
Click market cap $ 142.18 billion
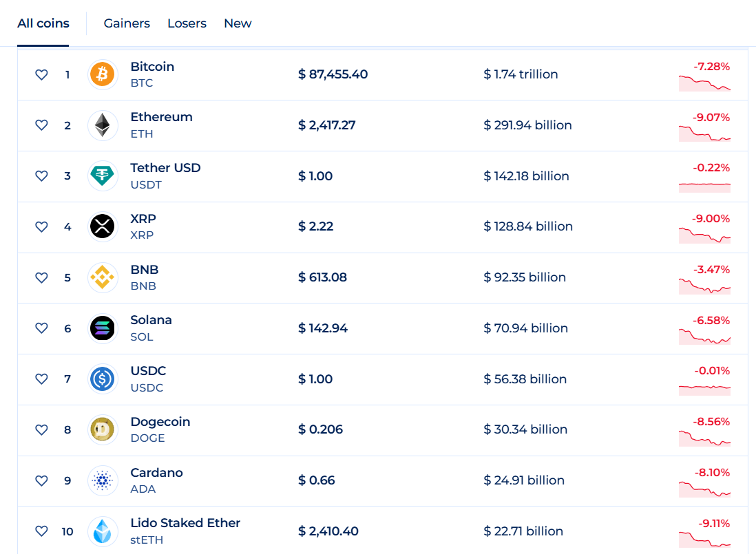(527, 176)
